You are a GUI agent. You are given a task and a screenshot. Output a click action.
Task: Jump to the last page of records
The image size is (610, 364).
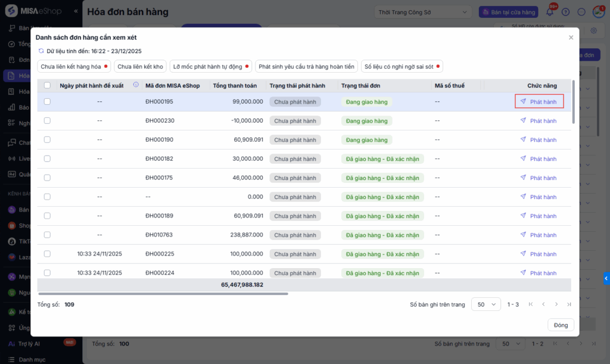click(569, 304)
